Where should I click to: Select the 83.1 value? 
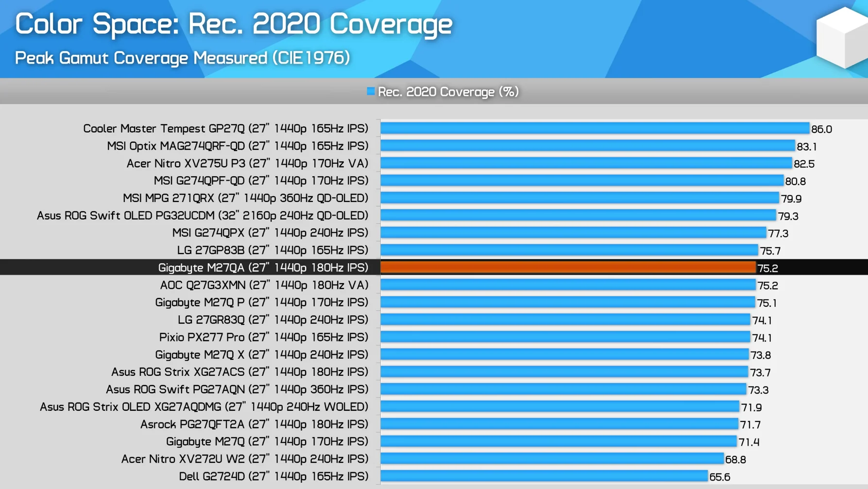[x=807, y=147]
